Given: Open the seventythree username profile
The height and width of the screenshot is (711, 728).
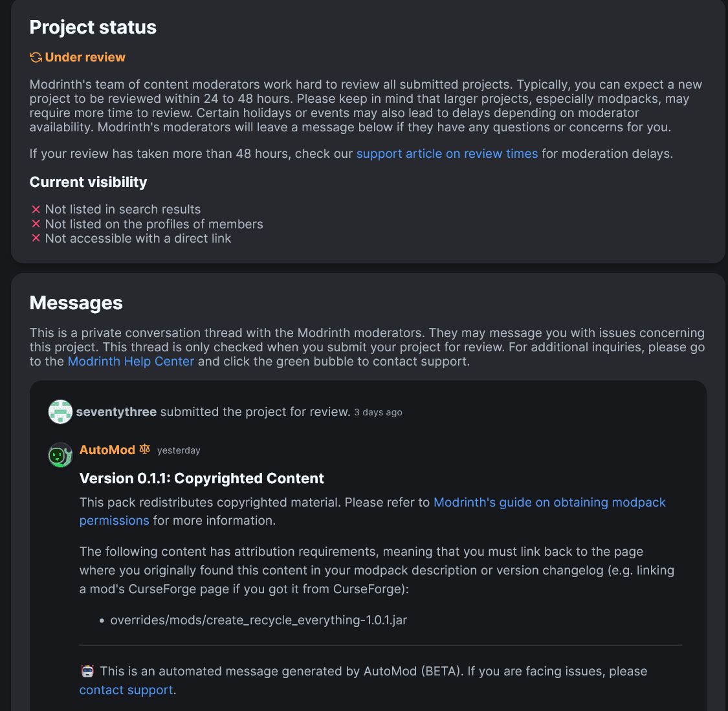Looking at the screenshot, I should [116, 411].
